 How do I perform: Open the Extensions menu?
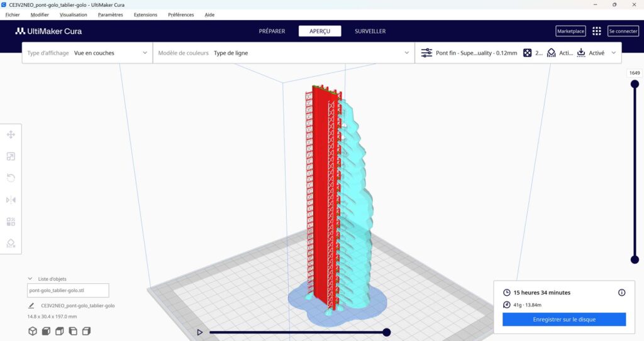click(145, 14)
